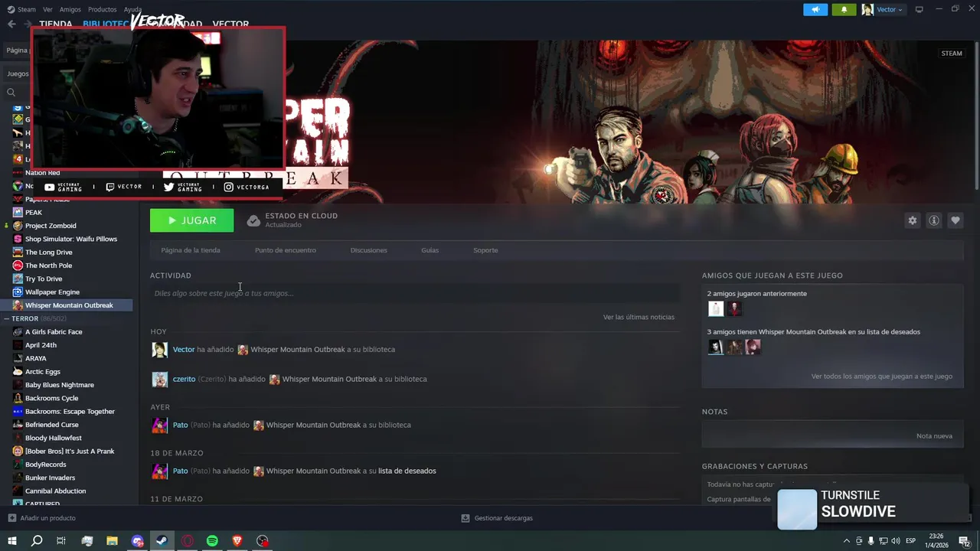
Task: Select Arctic Eggs in library
Action: (42, 372)
